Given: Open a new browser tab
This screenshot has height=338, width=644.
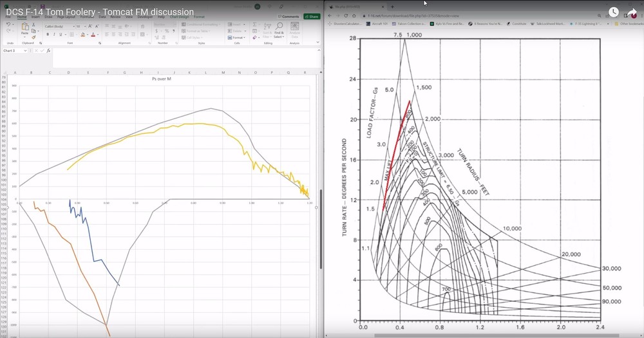Looking at the screenshot, I should coord(392,6).
